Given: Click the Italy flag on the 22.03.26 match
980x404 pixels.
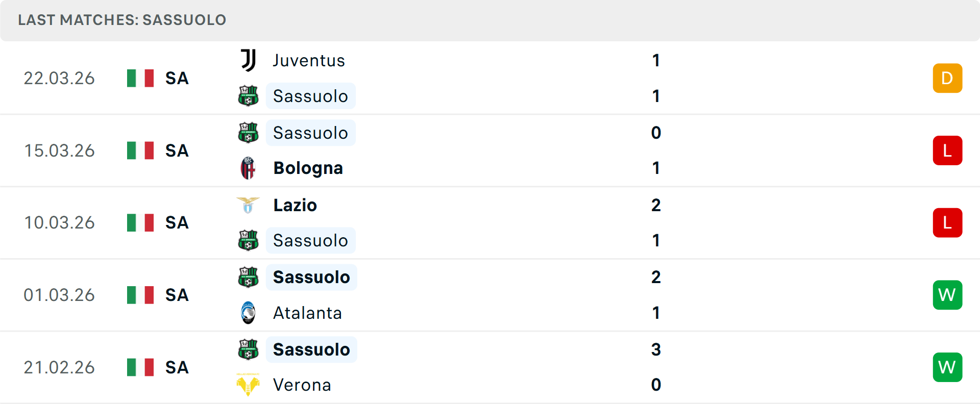Looking at the screenshot, I should point(140,78).
